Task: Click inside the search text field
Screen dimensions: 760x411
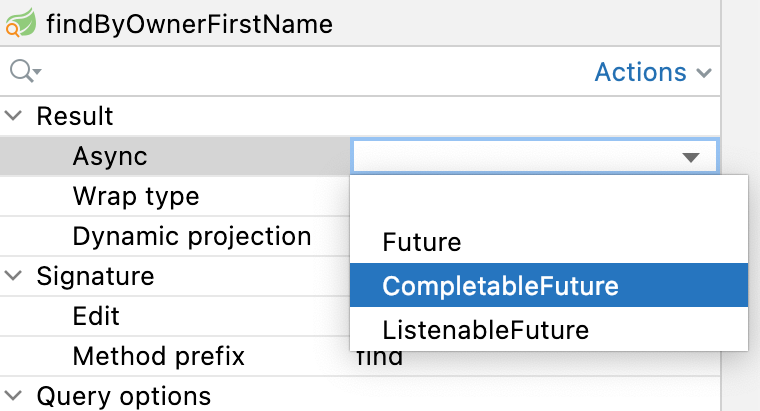Action: (300, 72)
